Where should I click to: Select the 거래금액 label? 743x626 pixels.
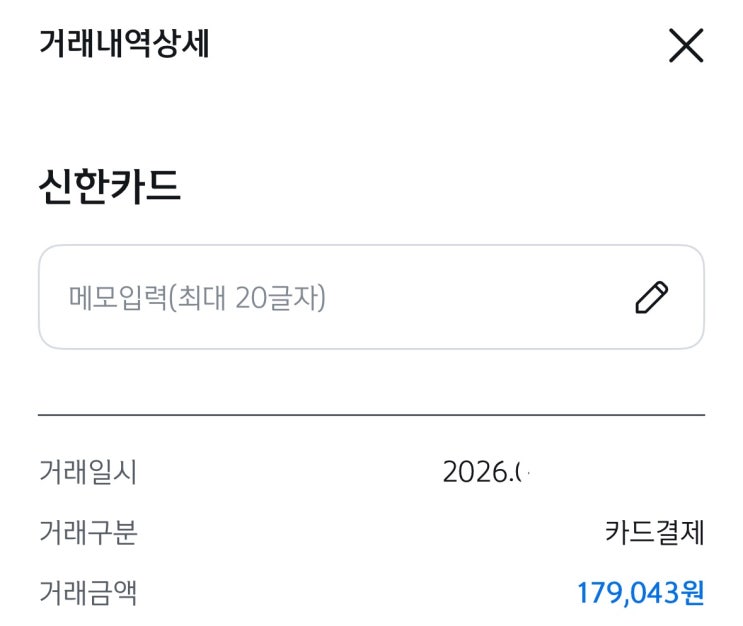(88, 592)
